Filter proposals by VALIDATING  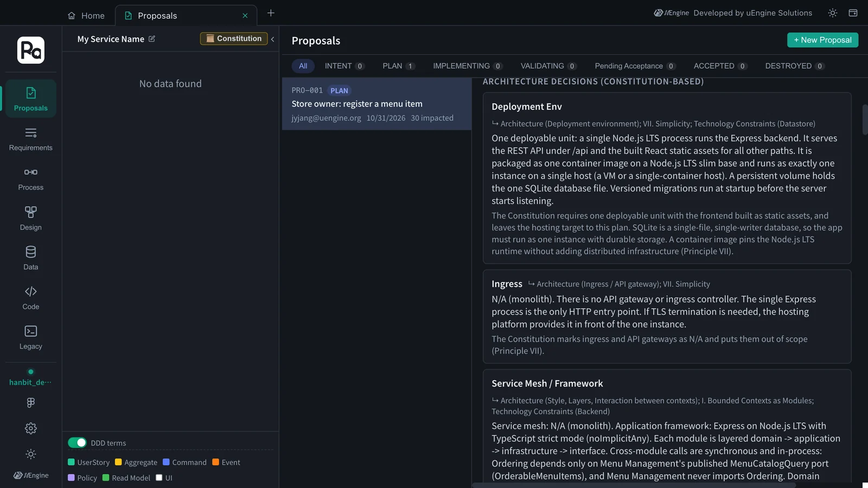click(x=548, y=66)
